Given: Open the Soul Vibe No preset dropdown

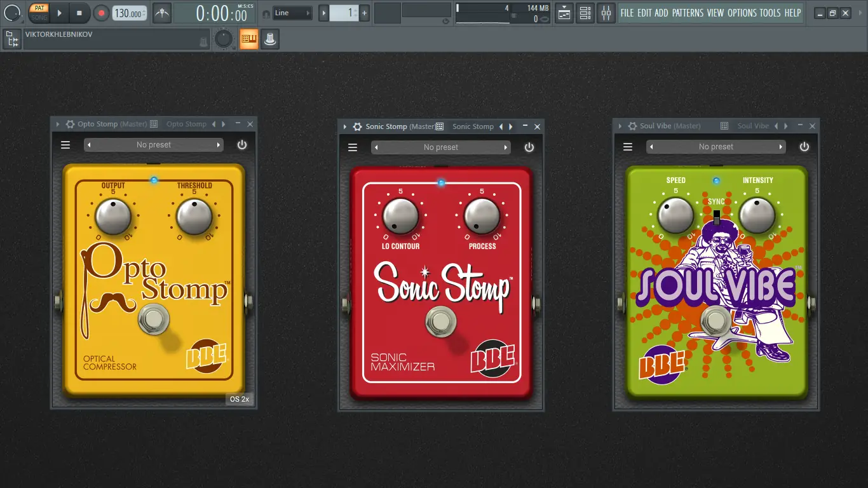Looking at the screenshot, I should 716,147.
